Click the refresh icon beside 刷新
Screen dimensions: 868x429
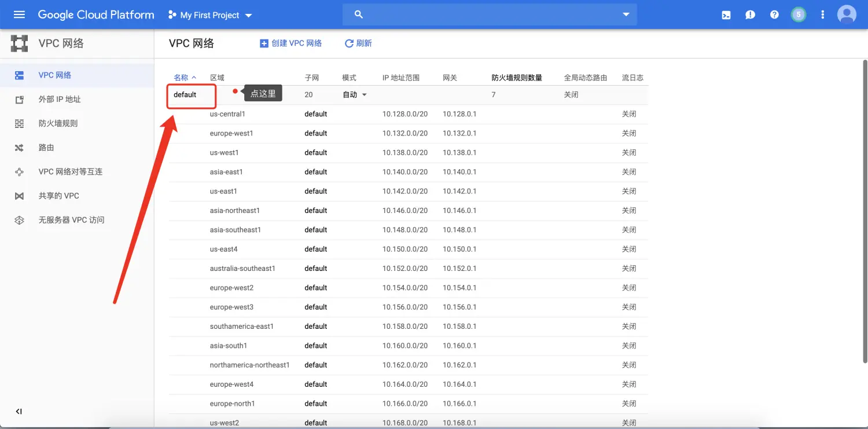pyautogui.click(x=349, y=43)
